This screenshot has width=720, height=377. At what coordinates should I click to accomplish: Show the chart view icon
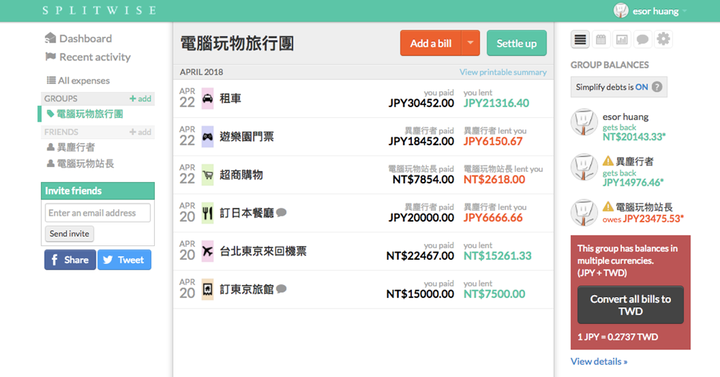click(622, 39)
